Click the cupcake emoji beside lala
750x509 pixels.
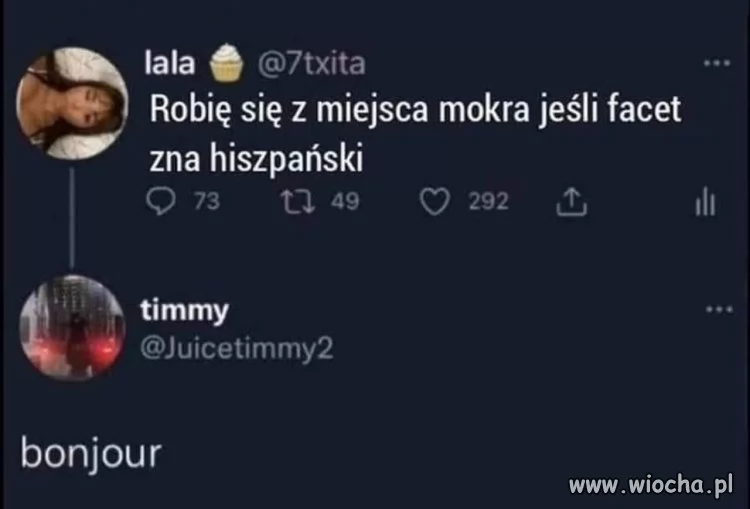227,62
